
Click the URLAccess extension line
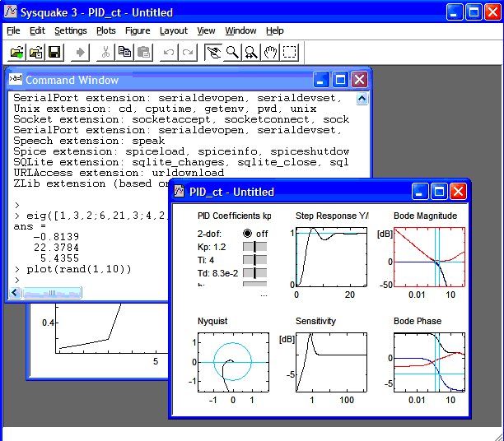click(119, 173)
